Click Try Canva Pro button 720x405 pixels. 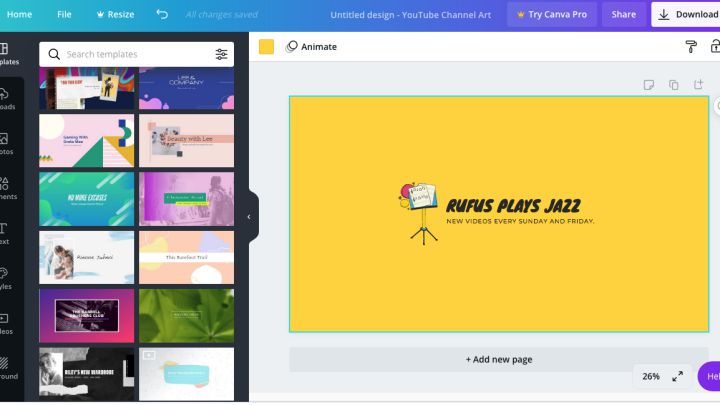pos(551,14)
